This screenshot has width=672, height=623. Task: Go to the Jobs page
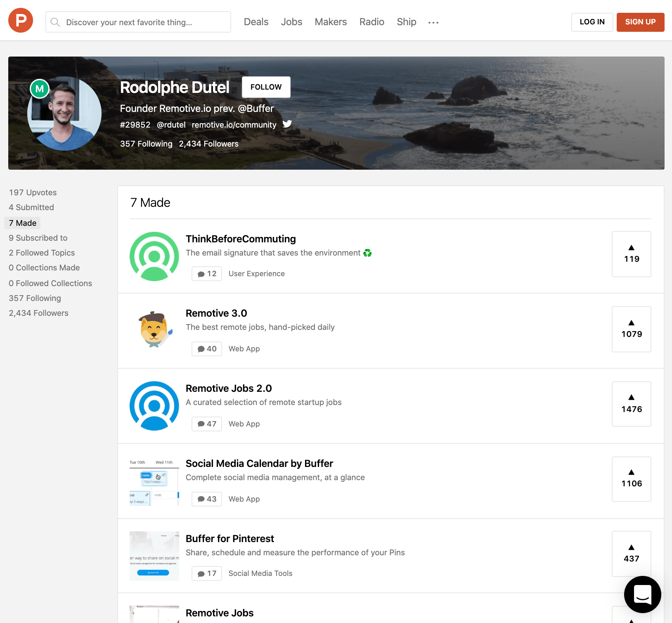291,22
